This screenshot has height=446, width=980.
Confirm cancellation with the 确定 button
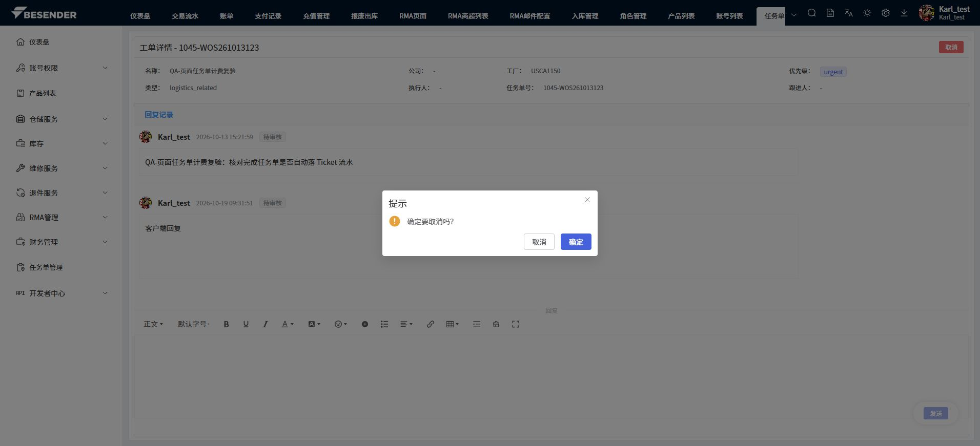point(576,242)
